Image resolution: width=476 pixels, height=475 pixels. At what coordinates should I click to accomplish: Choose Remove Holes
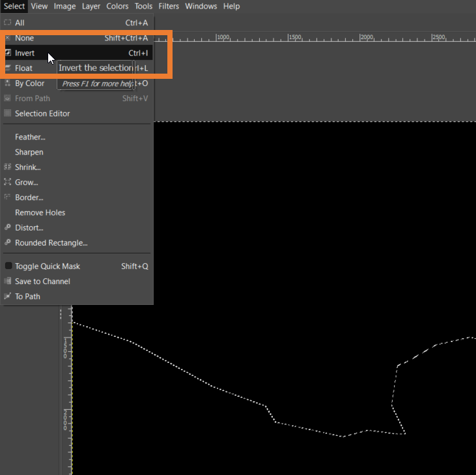point(40,212)
